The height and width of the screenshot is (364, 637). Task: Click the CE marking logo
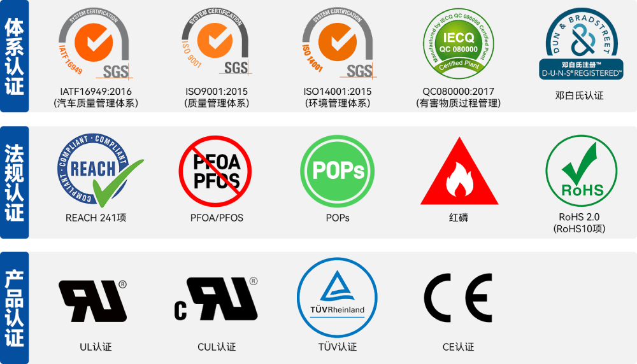(458, 298)
